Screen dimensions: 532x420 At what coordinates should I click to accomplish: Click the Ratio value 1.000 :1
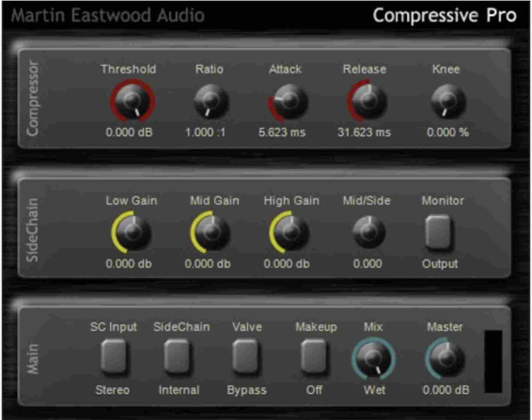(205, 132)
